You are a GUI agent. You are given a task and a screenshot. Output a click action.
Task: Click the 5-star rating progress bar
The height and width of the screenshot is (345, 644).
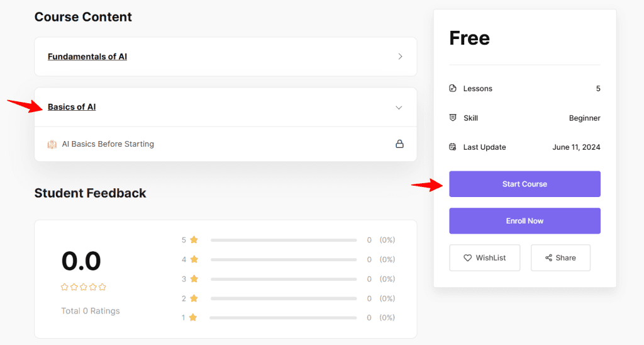pyautogui.click(x=284, y=240)
